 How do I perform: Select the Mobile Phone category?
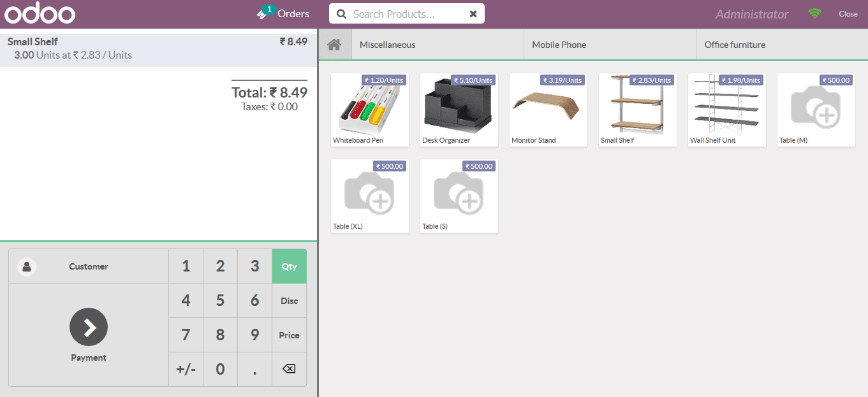coord(559,44)
